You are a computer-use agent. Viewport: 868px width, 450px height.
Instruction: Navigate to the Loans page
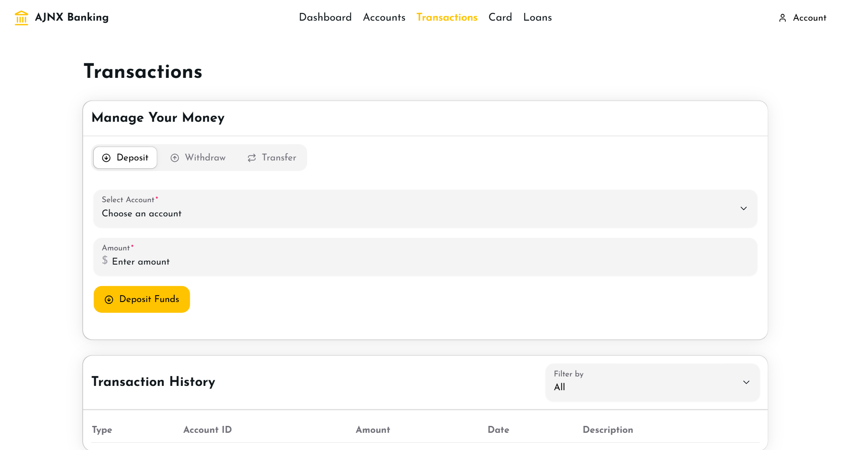[537, 17]
